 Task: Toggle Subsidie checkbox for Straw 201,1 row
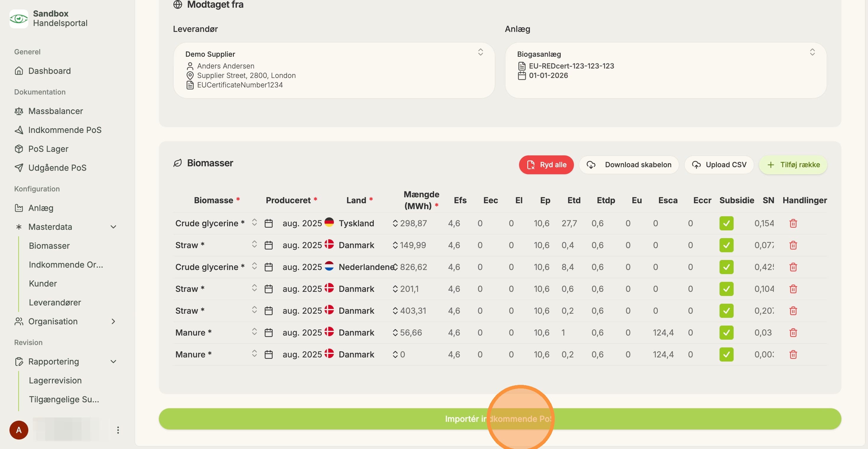(727, 289)
